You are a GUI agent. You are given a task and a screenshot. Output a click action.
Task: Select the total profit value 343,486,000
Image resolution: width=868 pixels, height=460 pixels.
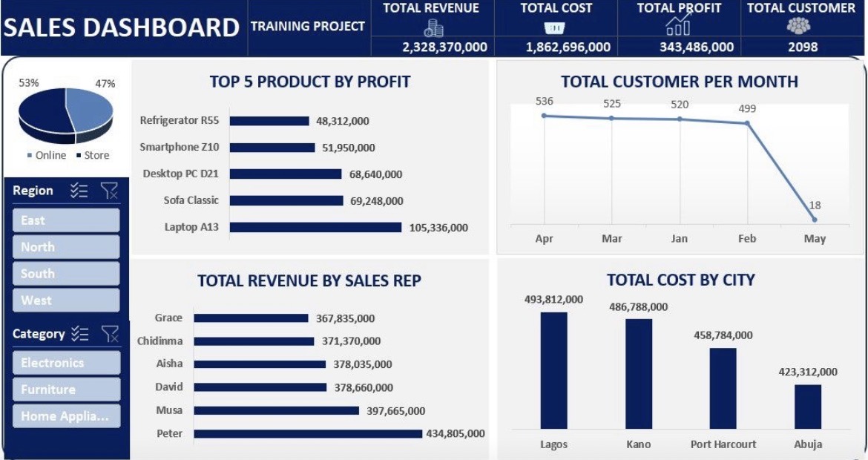coord(697,47)
